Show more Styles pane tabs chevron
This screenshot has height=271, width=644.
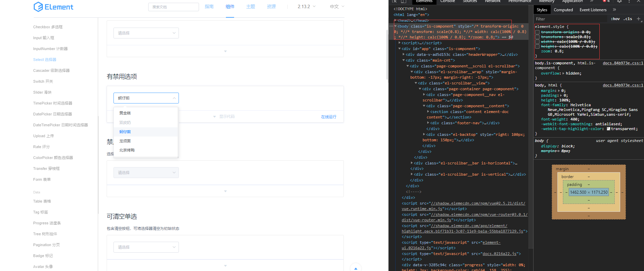tap(614, 10)
